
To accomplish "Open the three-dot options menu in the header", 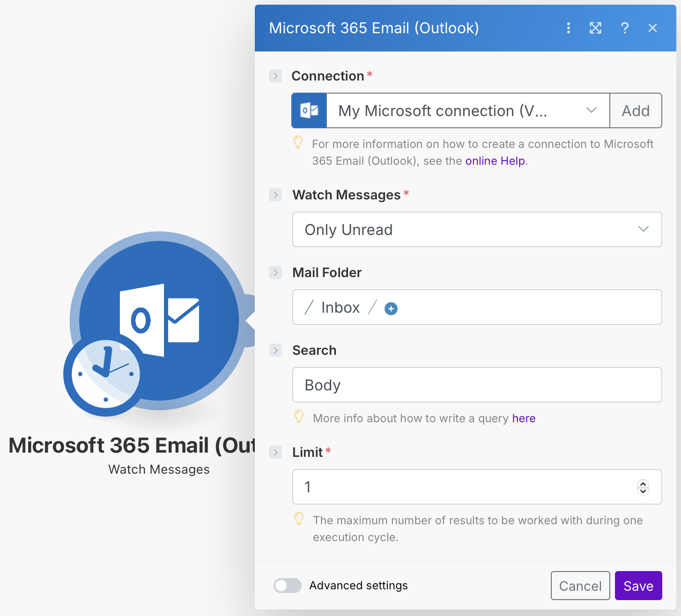I will tap(568, 28).
